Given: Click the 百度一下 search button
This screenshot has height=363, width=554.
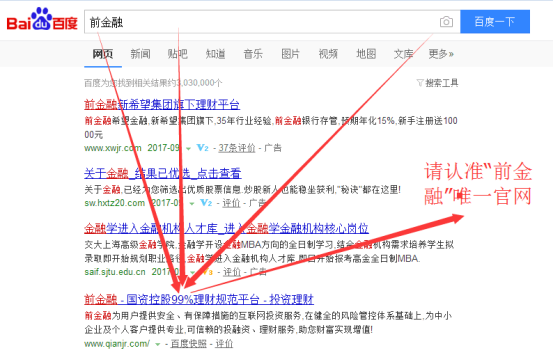Looking at the screenshot, I should click(x=495, y=22).
